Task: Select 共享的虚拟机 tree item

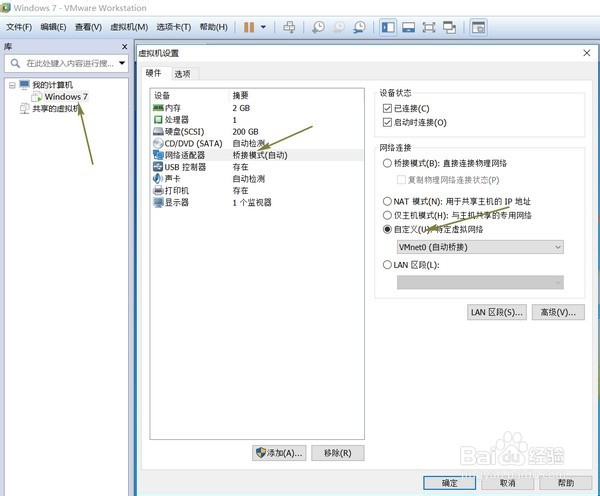Action: [56, 109]
